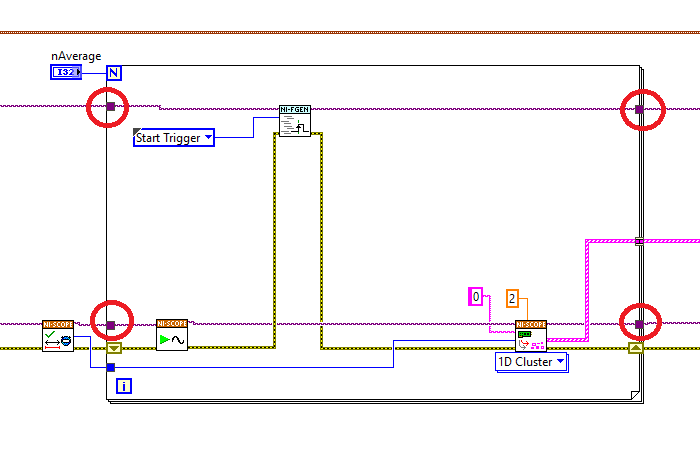
Task: Select the NI-SCOPE initiate acquisition node
Action: [172, 335]
